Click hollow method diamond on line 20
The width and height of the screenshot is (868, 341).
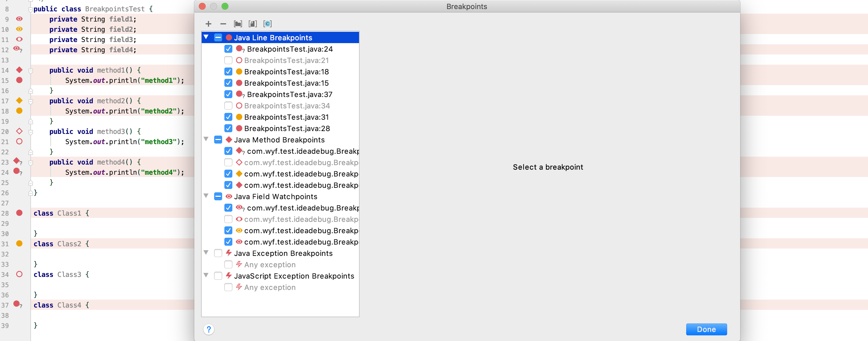19,131
